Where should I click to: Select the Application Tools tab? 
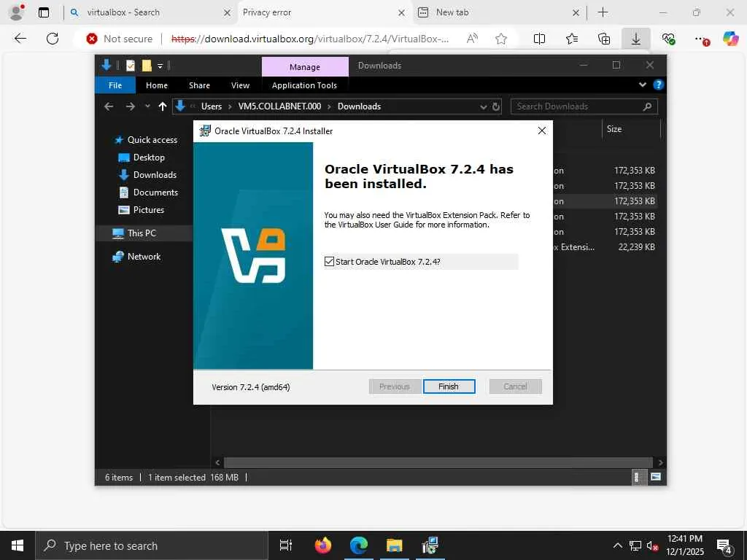tap(304, 85)
